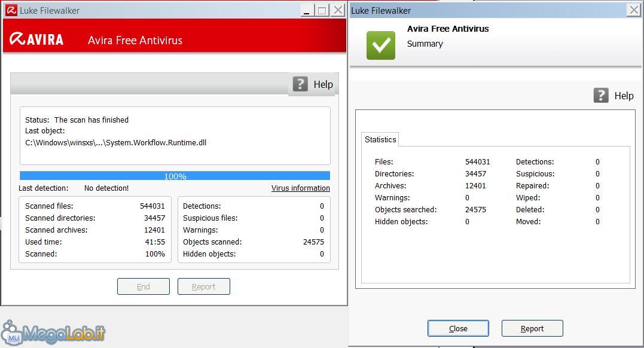The width and height of the screenshot is (644, 348).
Task: Minimize the Luke Filewalker scan window
Action: [x=307, y=10]
